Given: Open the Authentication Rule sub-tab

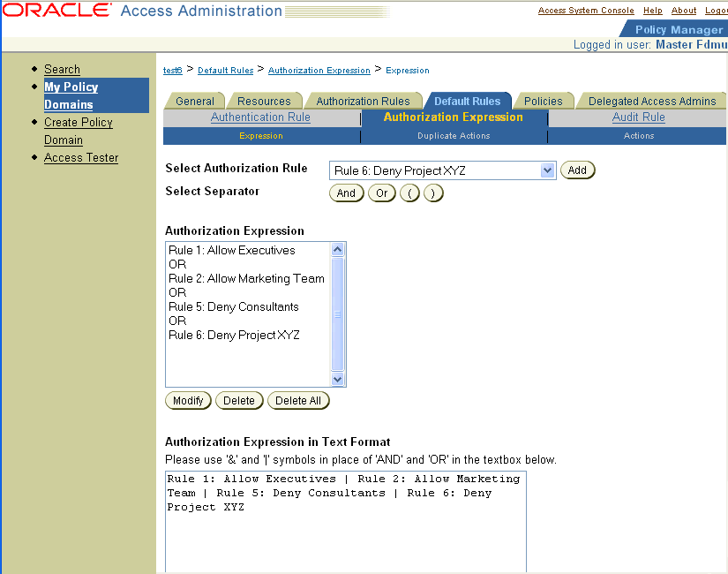Looking at the screenshot, I should click(260, 117).
